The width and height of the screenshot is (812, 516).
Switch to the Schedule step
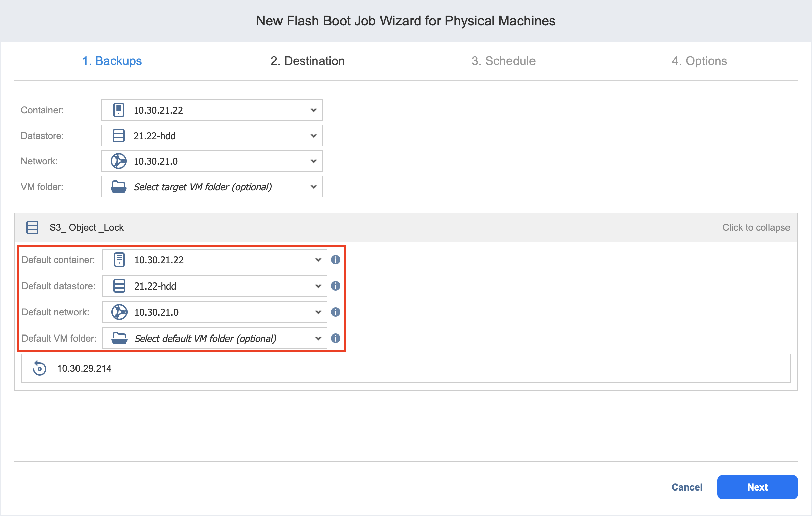coord(503,61)
